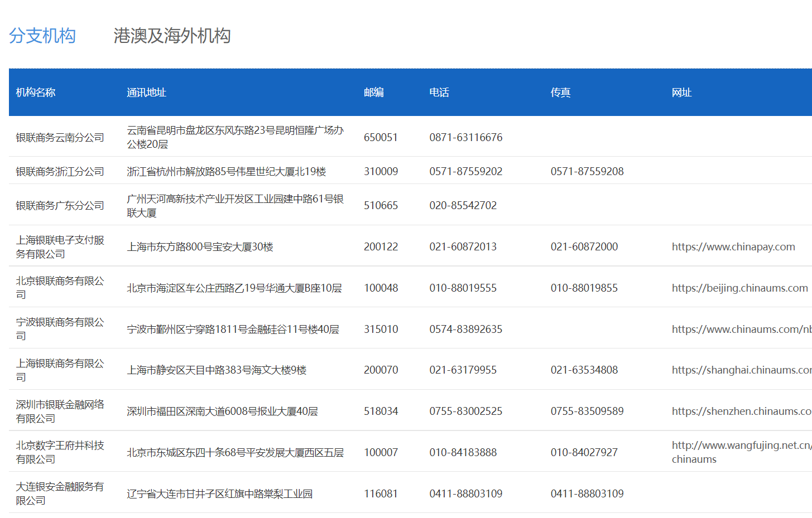Viewport: 812px width, 518px height.
Task: Select 宁波银联商务有限公司 name cell
Action: (x=60, y=329)
